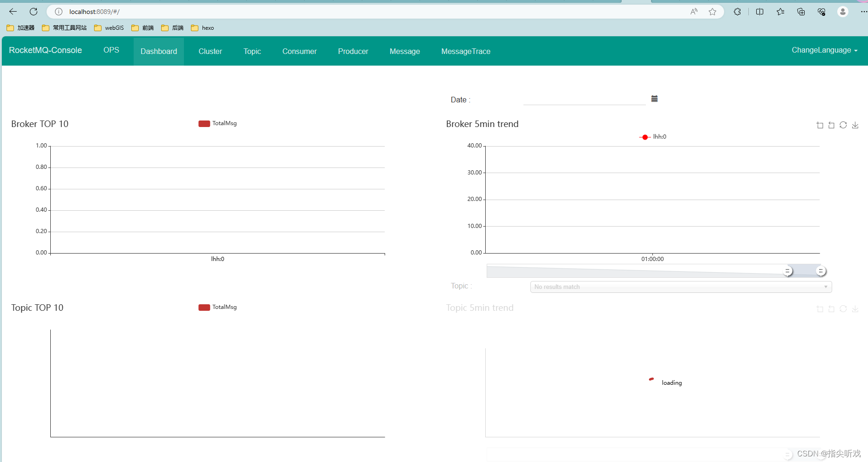
Task: Open the Consumer tab
Action: pyautogui.click(x=299, y=51)
